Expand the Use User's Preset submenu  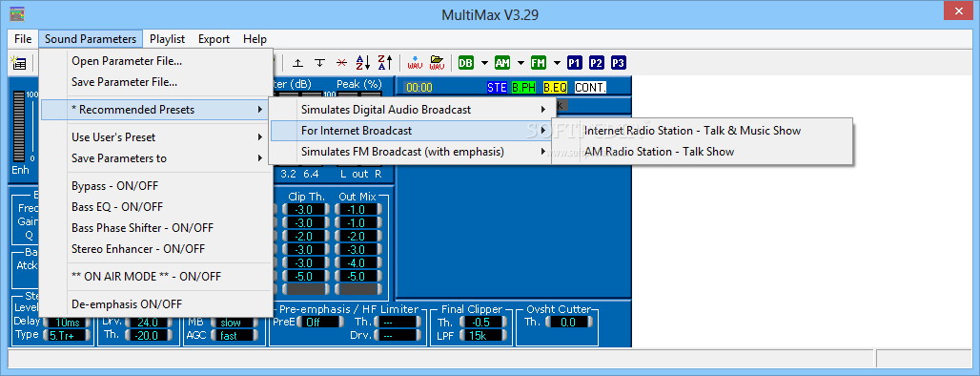click(x=156, y=137)
